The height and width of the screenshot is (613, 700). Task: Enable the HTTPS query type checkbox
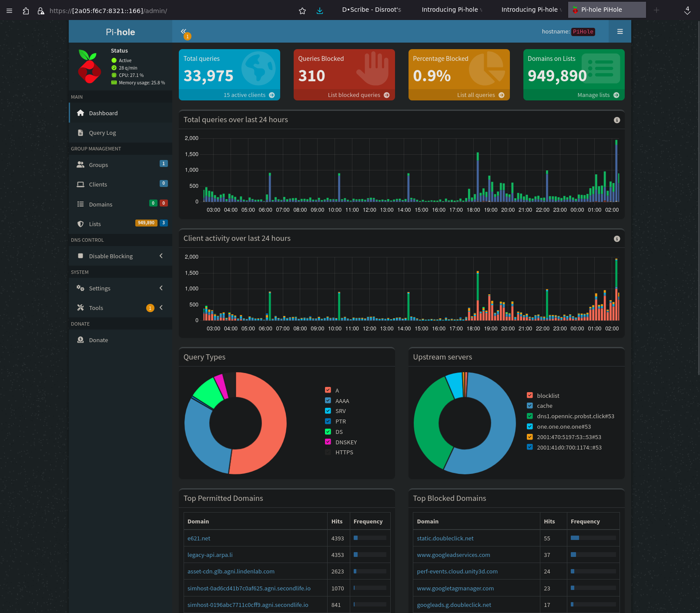328,452
